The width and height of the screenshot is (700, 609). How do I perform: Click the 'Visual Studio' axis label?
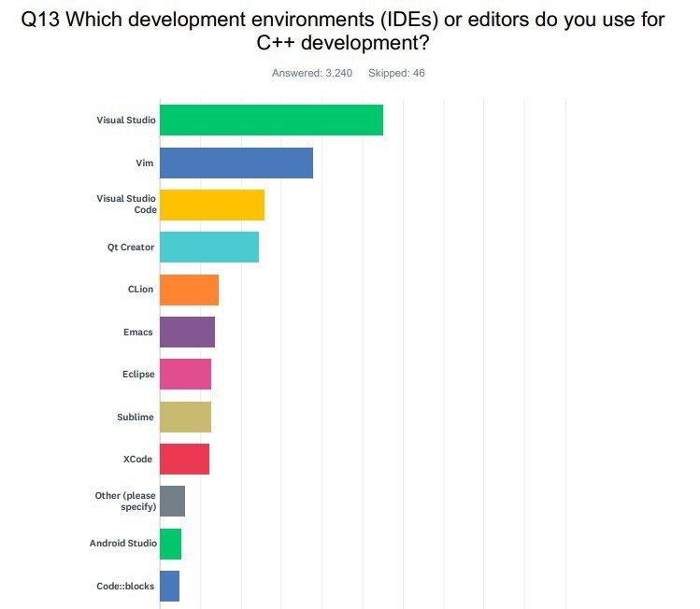[126, 120]
